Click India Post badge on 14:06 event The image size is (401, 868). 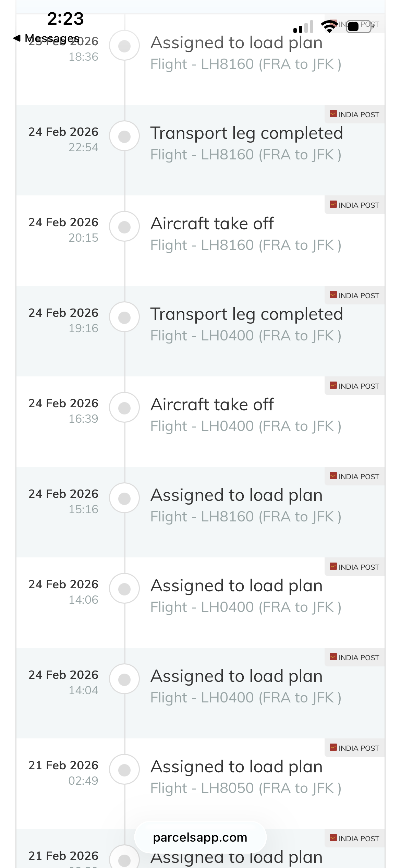pos(354,567)
